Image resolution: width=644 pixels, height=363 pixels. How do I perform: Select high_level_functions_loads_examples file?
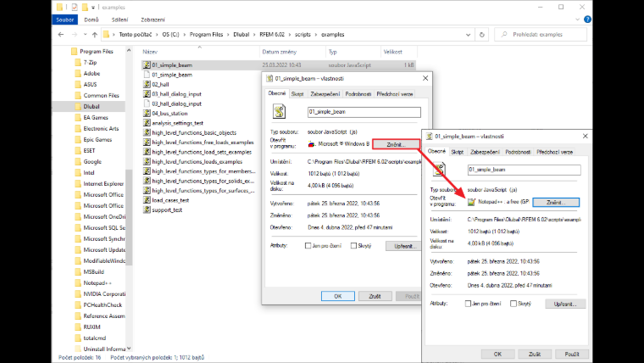[x=197, y=161]
